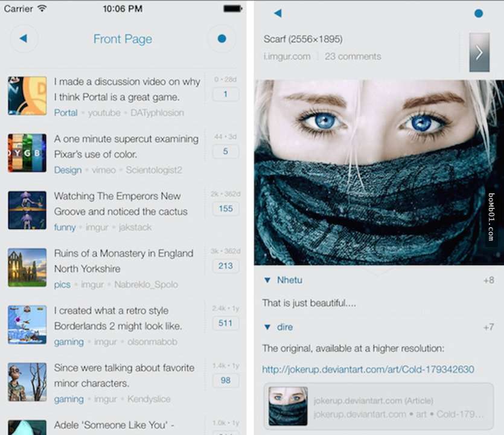The height and width of the screenshot is (435, 504).
Task: Open the next post chevron thumbnail
Action: point(479,52)
